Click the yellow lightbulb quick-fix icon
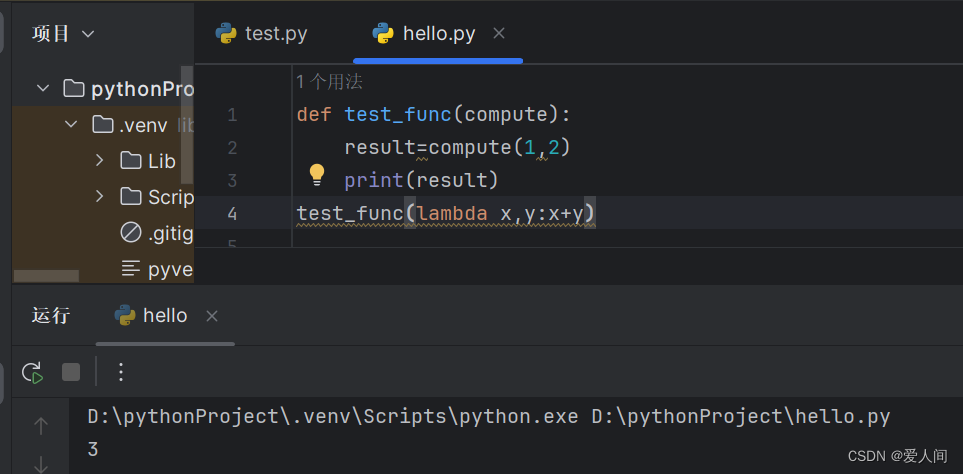963x474 pixels. tap(317, 175)
